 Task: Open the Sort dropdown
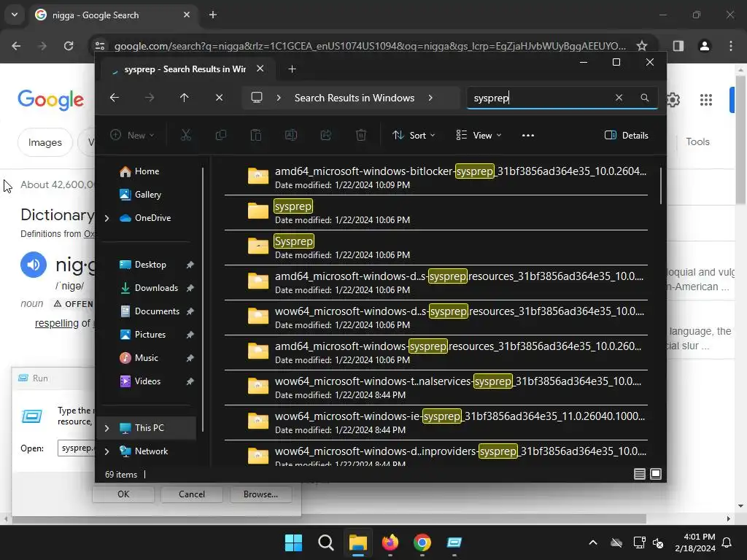(414, 135)
